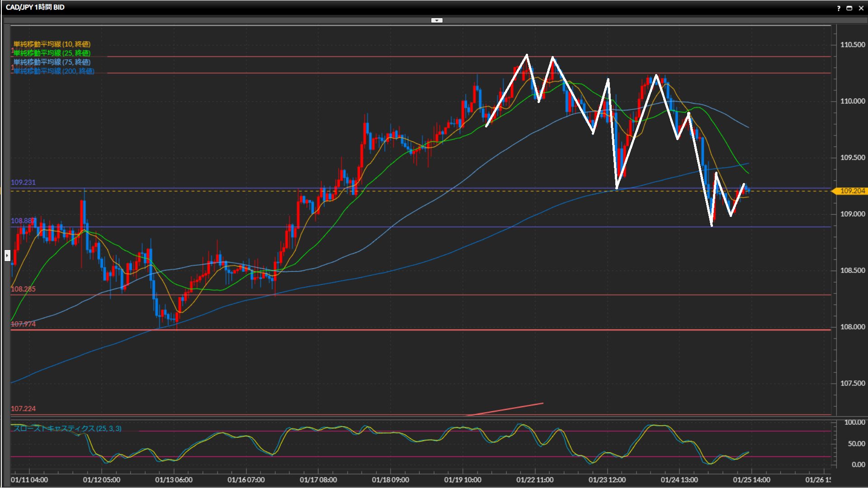Click the 01/22 11:00 time axis label

click(535, 480)
